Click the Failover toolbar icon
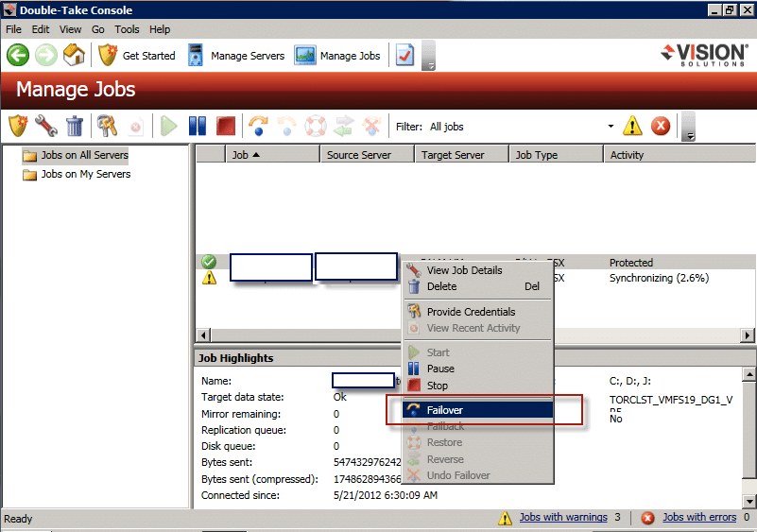757x532 pixels. click(258, 127)
